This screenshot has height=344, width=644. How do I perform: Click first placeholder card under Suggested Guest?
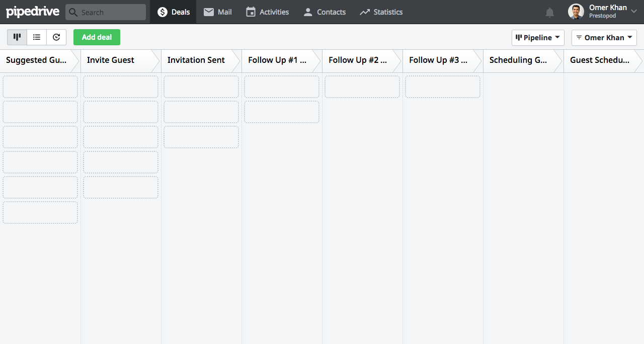coord(40,87)
